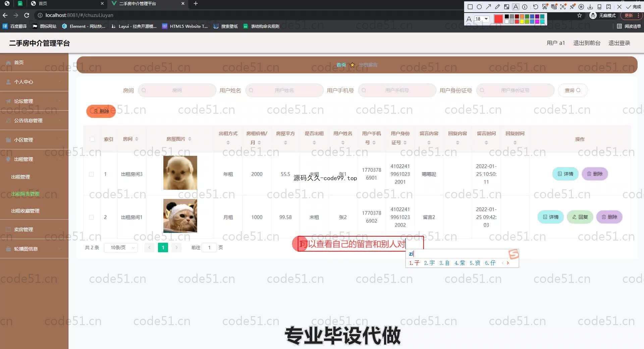Pick the purple color swatch
Image resolution: width=644 pixels, height=349 pixels.
537,16
